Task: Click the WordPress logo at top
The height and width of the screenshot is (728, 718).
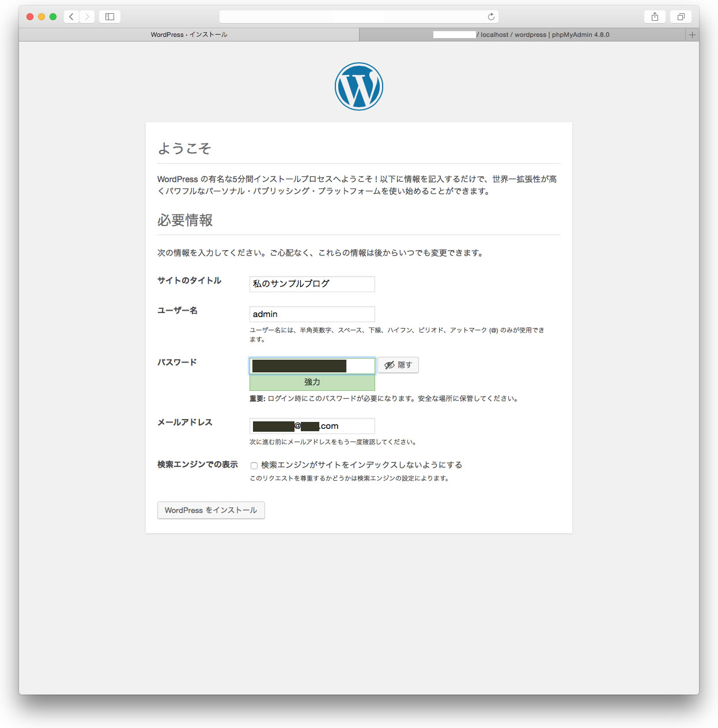Action: click(359, 86)
